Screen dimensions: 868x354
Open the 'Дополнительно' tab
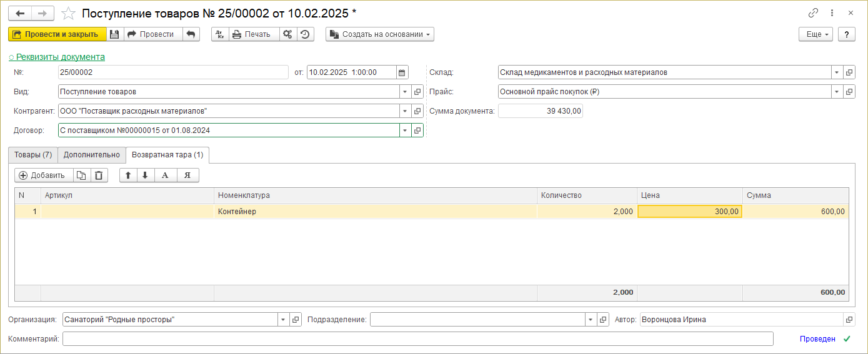click(91, 154)
